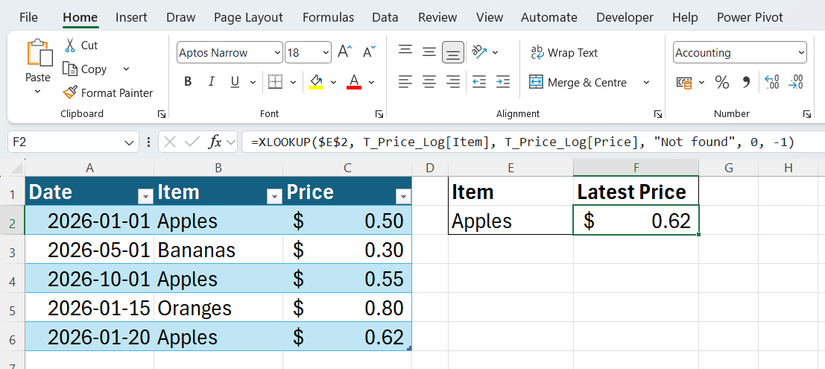Select column C header
825x369 pixels.
[347, 168]
